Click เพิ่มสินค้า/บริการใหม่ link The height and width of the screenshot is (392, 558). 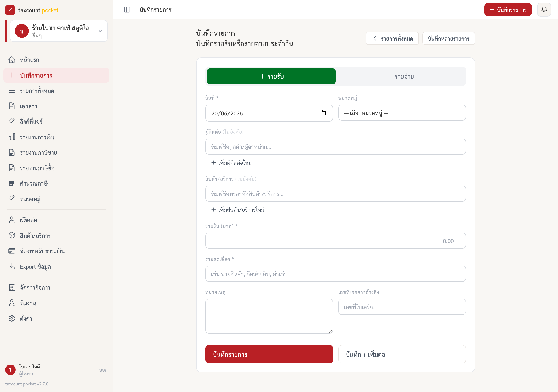tap(238, 210)
